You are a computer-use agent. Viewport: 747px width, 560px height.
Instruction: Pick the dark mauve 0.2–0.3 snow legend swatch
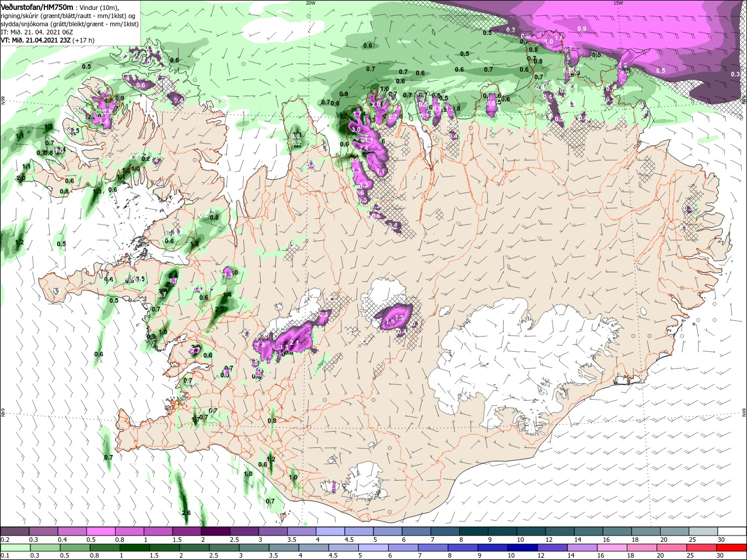click(15, 531)
